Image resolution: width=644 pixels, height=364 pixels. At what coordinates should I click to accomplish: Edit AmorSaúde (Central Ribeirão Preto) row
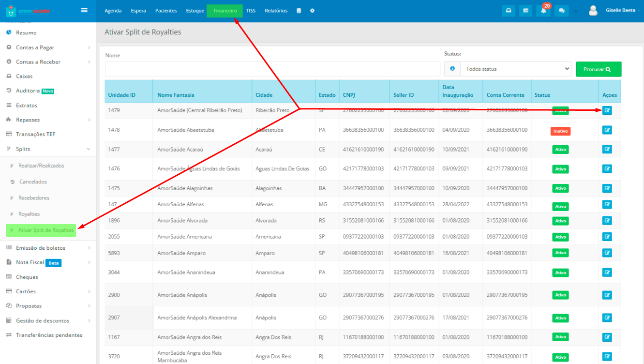click(x=607, y=110)
